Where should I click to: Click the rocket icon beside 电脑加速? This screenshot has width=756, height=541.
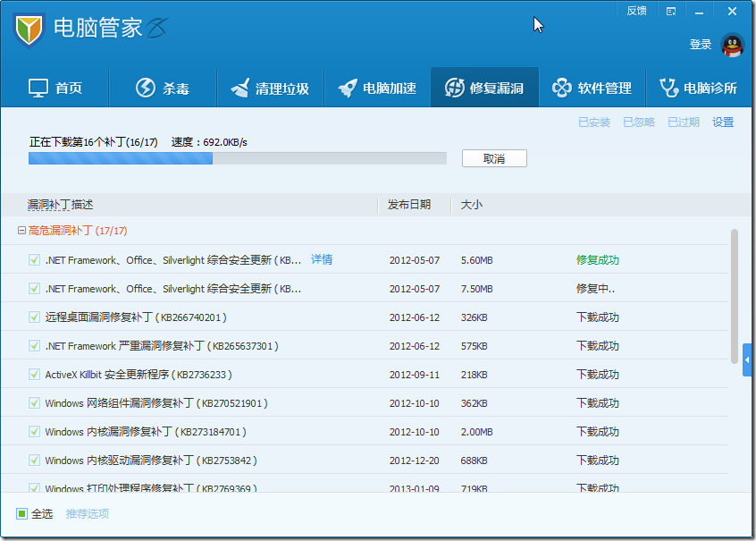(x=348, y=88)
